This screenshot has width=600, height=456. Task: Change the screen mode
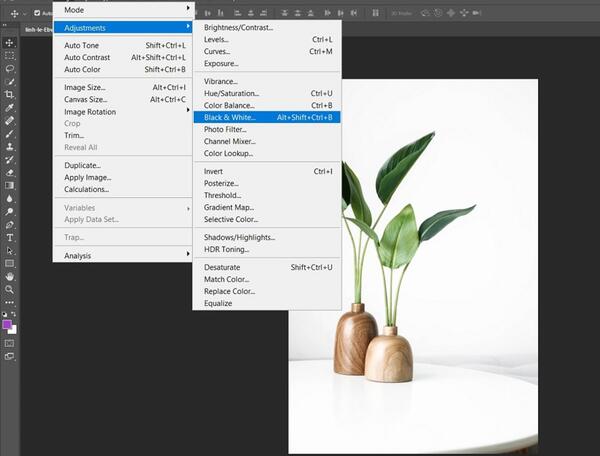pyautogui.click(x=10, y=357)
